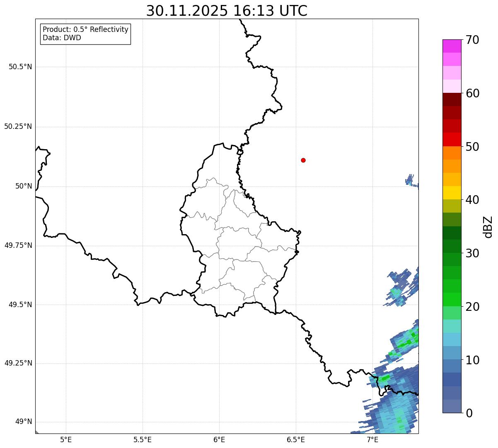The width and height of the screenshot is (498, 448).
Task: Pick the bright red swatch just above 50
Action: 452,139
